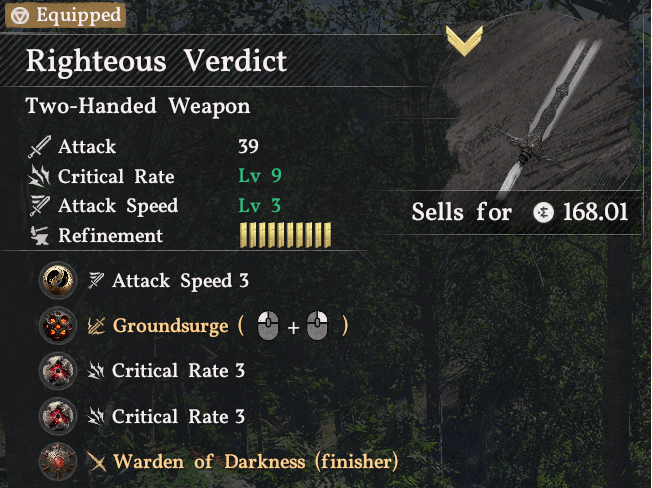Select the Groundsurge rune socket icon
Image resolution: width=652 pixels, height=488 pixels.
pyautogui.click(x=58, y=325)
